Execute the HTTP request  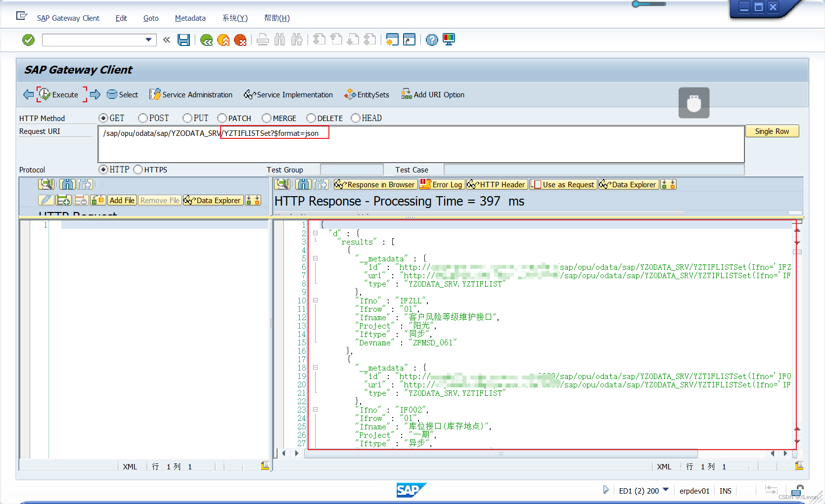tap(59, 94)
